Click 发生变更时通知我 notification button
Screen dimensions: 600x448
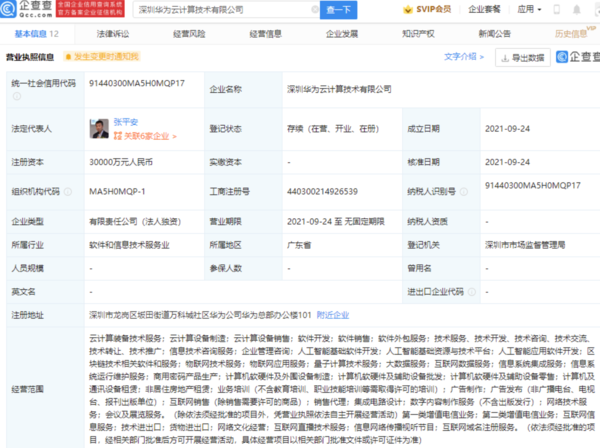click(x=102, y=57)
